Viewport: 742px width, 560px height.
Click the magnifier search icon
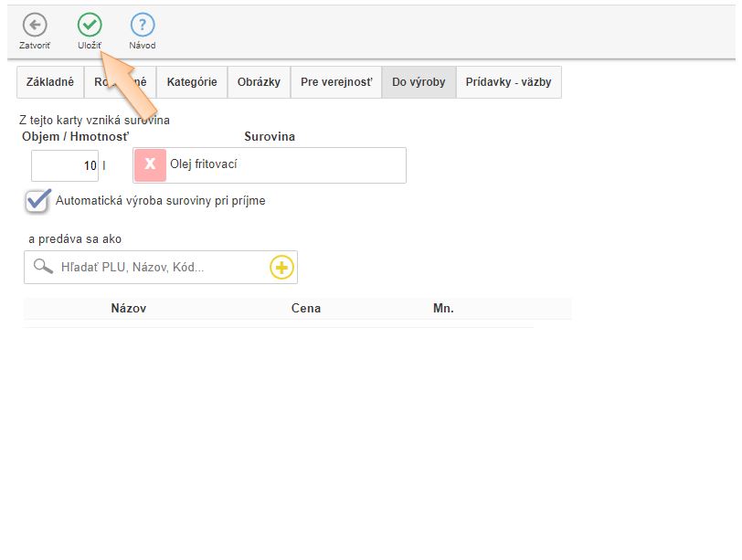pyautogui.click(x=43, y=267)
